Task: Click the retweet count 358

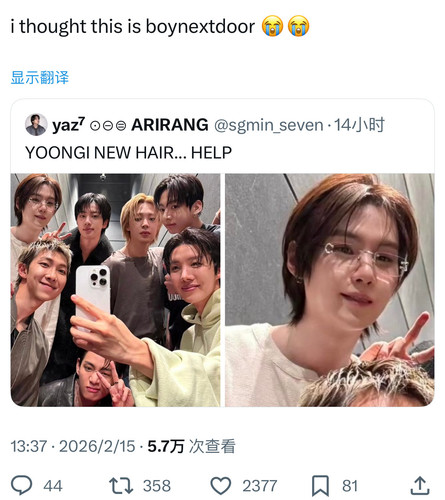Action: click(x=157, y=486)
